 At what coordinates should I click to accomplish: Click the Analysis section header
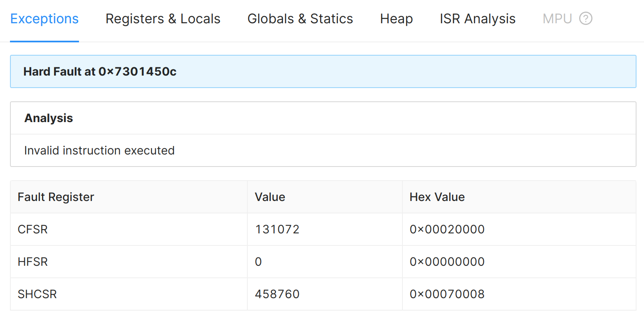(49, 118)
